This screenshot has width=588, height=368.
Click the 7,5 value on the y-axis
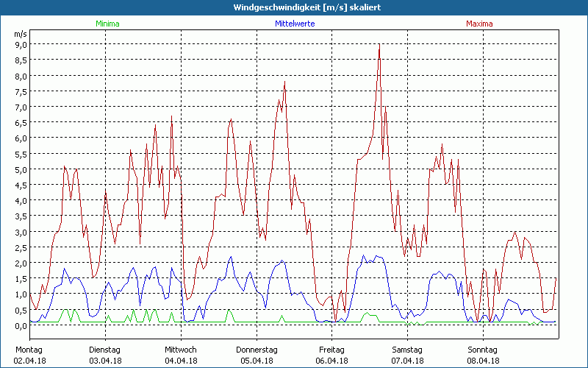21,91
